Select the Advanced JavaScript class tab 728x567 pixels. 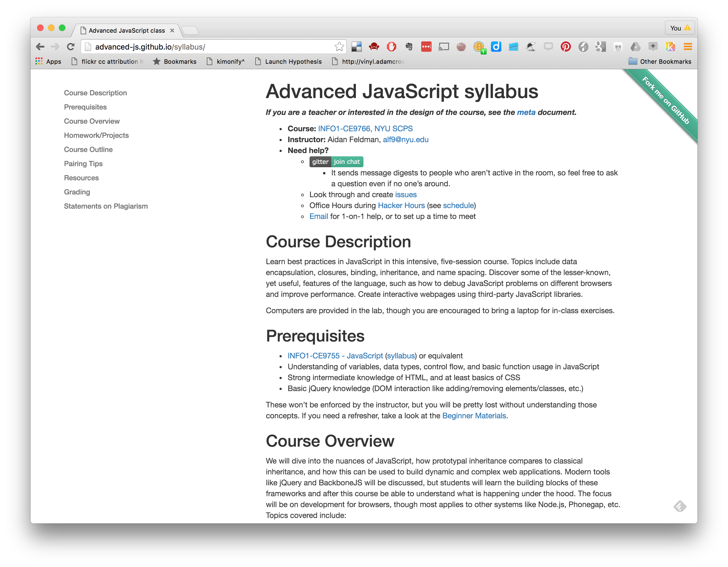127,30
